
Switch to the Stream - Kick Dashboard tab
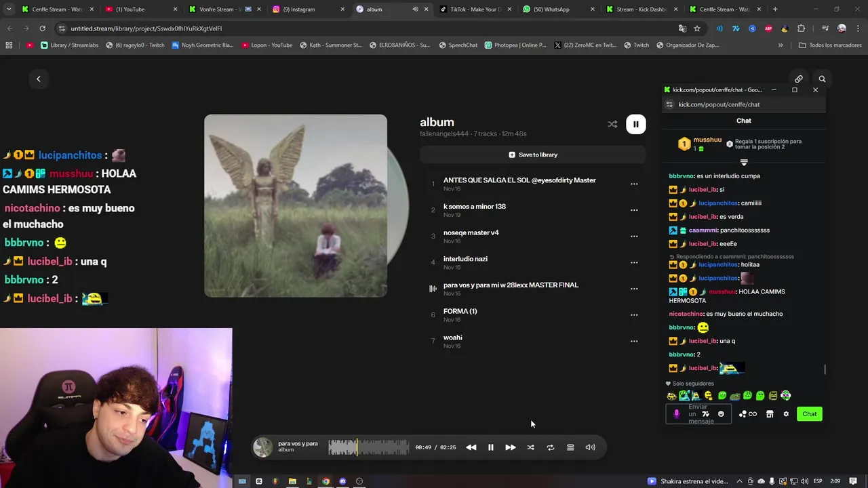[x=643, y=9]
